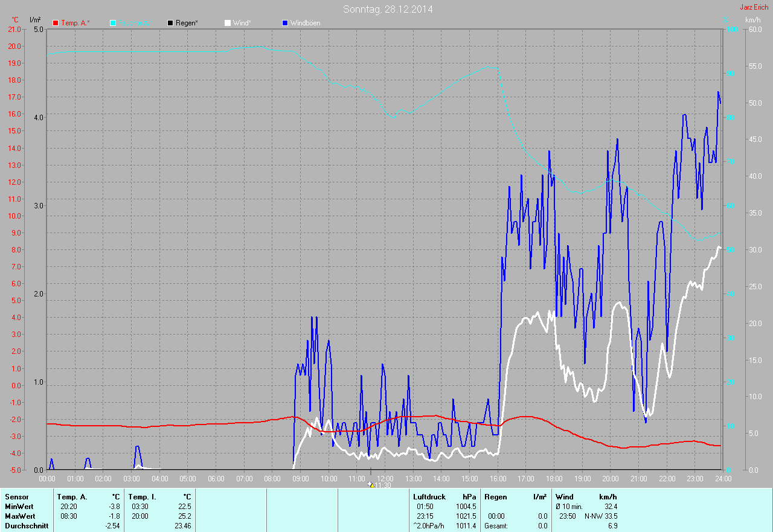Image resolution: width=773 pixels, height=532 pixels.
Task: Click the indoor maximum value "25.2"
Action: (x=184, y=516)
